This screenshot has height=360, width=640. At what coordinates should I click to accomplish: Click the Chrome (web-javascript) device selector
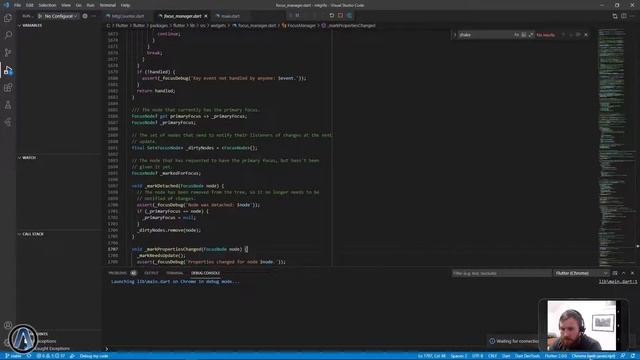point(593,356)
